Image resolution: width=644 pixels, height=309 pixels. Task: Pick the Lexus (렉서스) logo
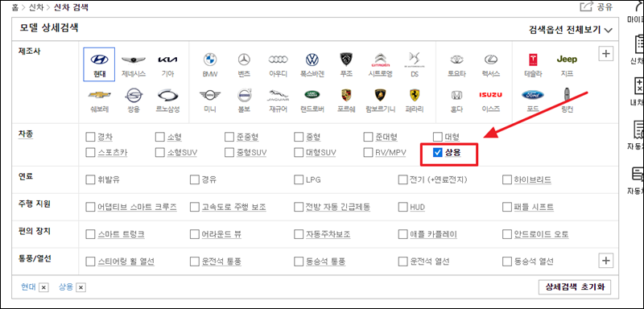491,60
